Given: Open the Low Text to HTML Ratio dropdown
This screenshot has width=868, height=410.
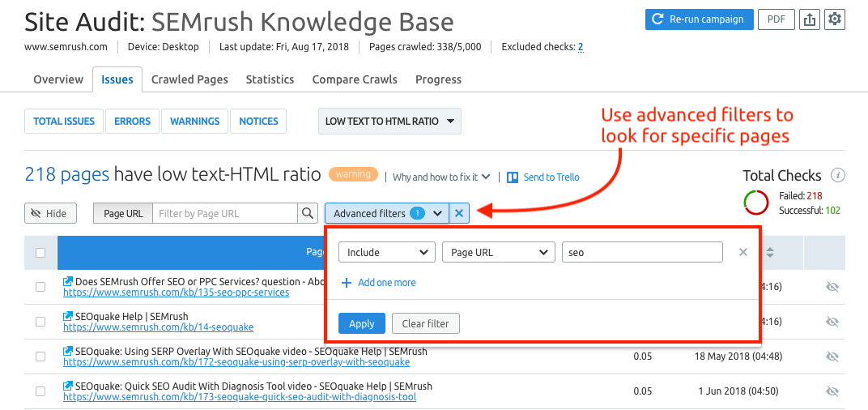Looking at the screenshot, I should pyautogui.click(x=389, y=122).
